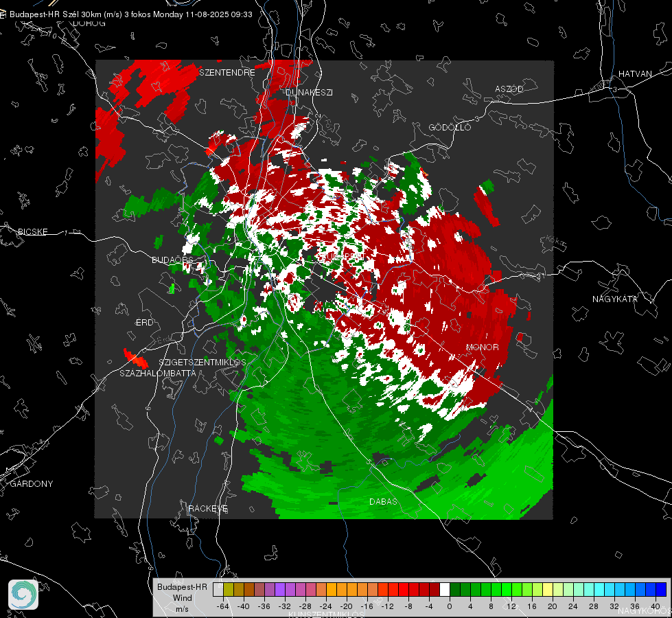
Task: Click the RACKEVE town label
Action: (x=208, y=508)
